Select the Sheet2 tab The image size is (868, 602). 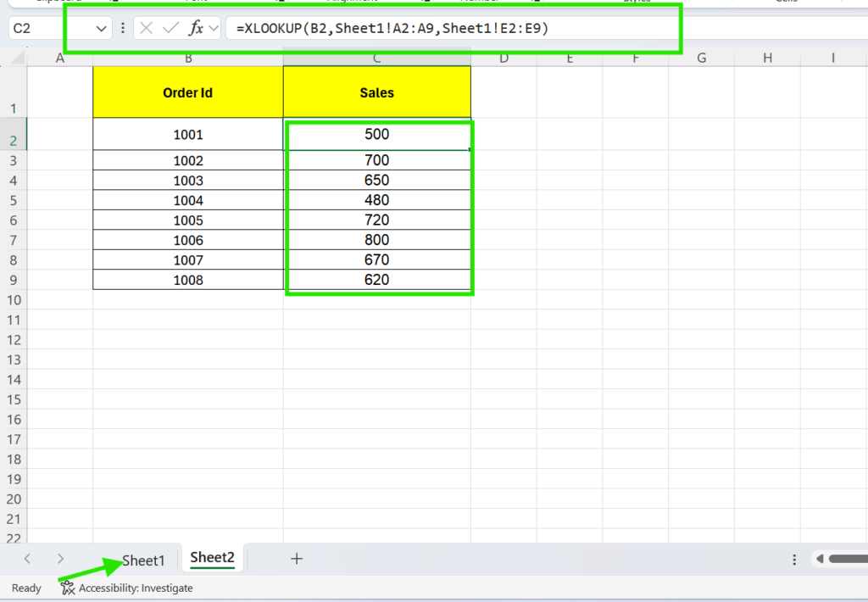click(212, 558)
